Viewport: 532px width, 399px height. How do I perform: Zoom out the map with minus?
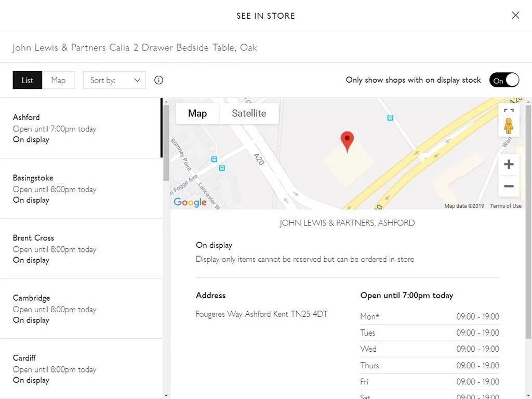click(x=509, y=186)
